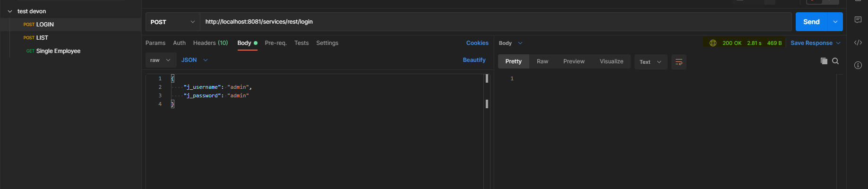Select the Single Employee GET request
Screen dimensions: 868x189
[x=58, y=51]
